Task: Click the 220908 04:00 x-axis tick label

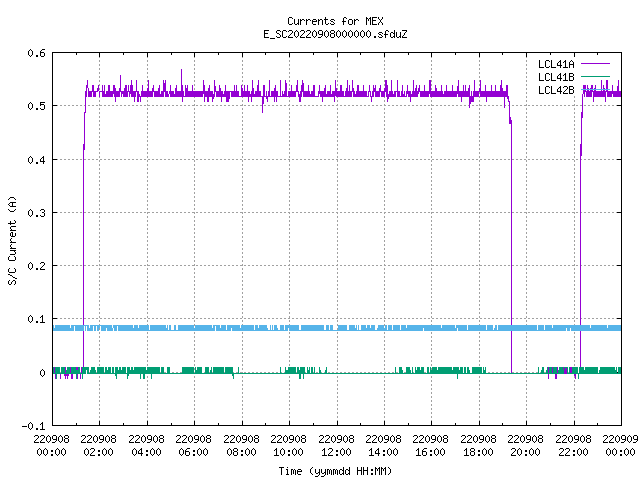Action: tap(147, 446)
